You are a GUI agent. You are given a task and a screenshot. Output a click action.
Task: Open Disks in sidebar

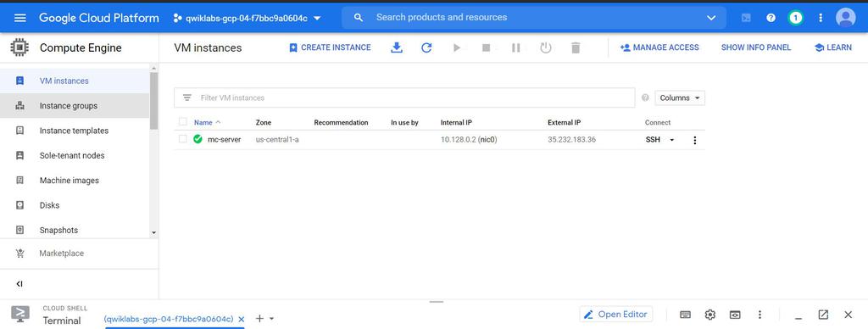75,205
